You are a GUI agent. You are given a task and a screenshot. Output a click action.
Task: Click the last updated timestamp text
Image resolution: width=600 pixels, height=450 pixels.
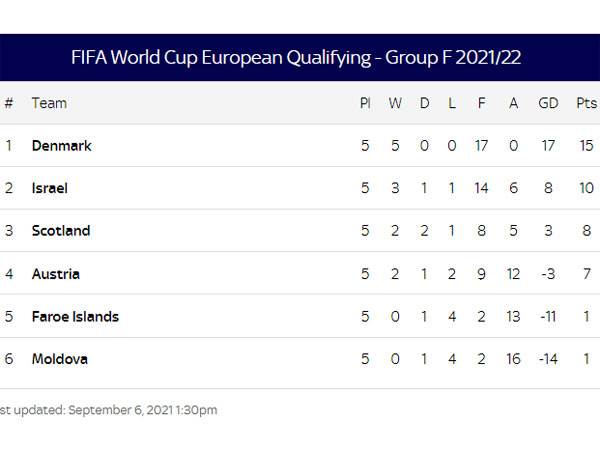click(108, 410)
